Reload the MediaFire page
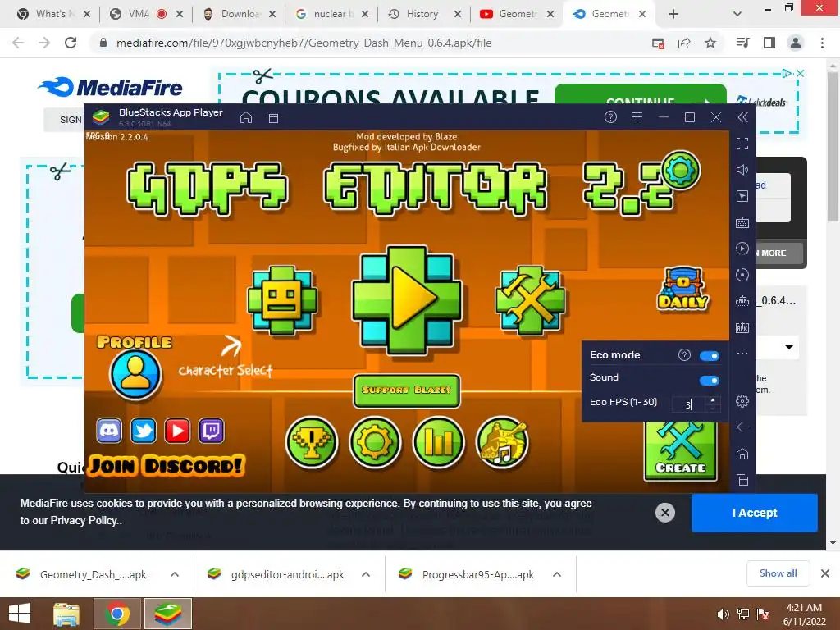The width and height of the screenshot is (840, 630). pyautogui.click(x=71, y=43)
